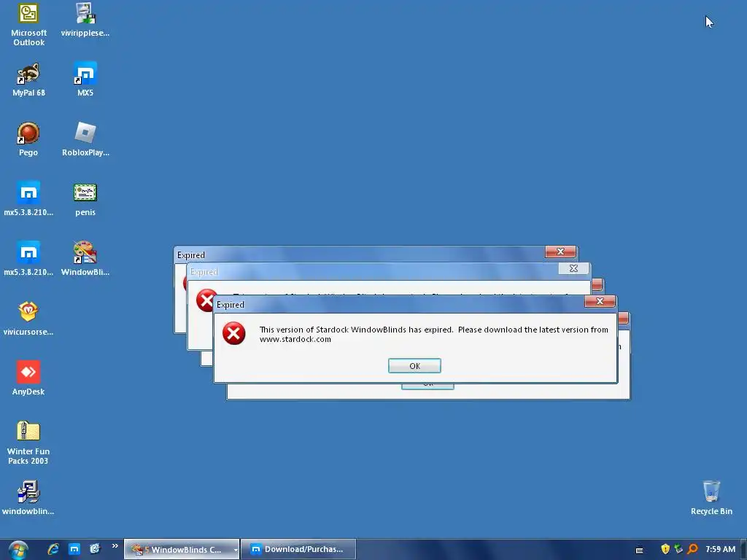Select the lower mx5.3.8.210... installer icon
Viewport: 747px width, 560px height.
pyautogui.click(x=28, y=260)
